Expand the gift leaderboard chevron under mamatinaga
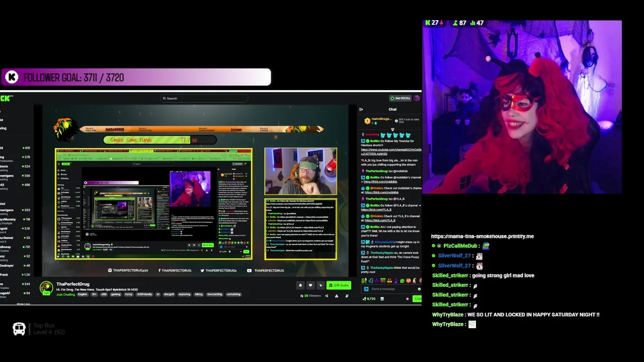644x362 pixels. [392, 130]
